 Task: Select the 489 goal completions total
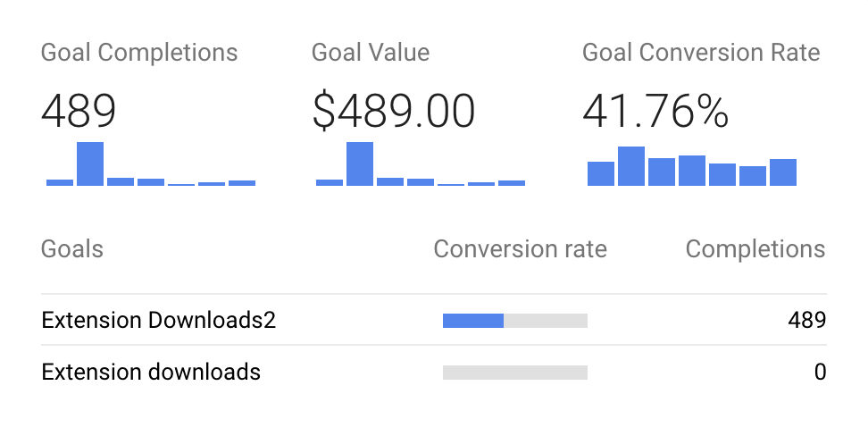pyautogui.click(x=79, y=112)
